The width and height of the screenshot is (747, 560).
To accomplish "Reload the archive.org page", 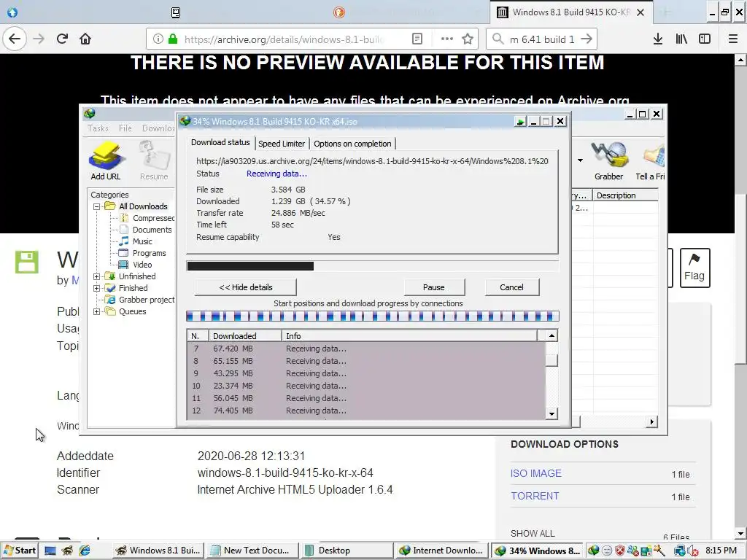I will click(x=63, y=39).
